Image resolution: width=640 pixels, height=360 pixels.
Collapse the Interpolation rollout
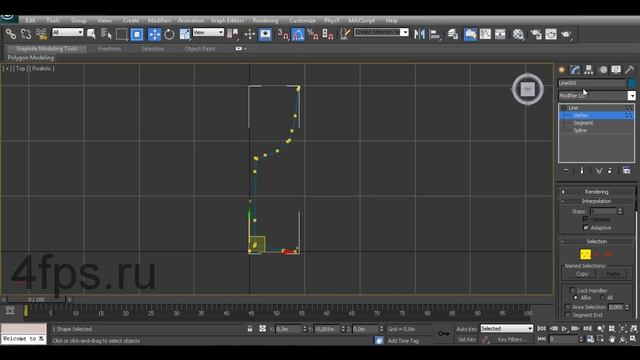[x=596, y=201]
